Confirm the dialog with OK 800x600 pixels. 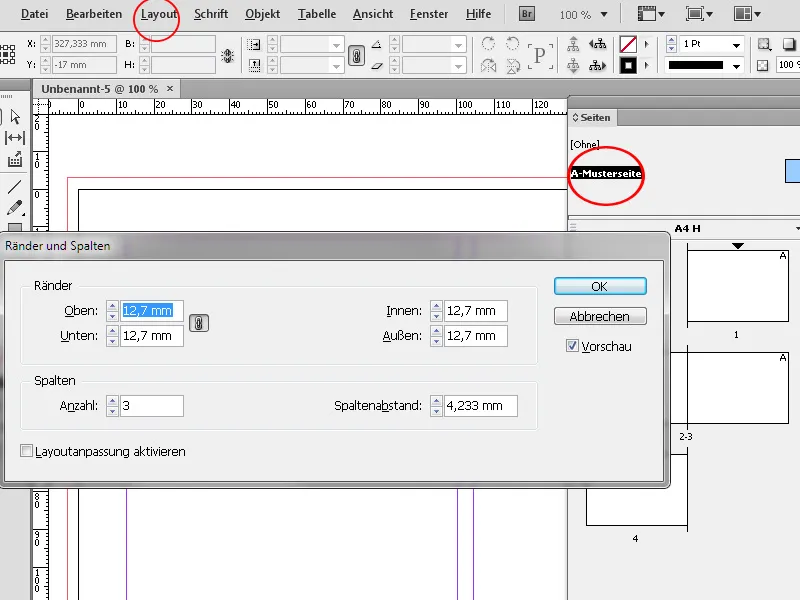598,286
